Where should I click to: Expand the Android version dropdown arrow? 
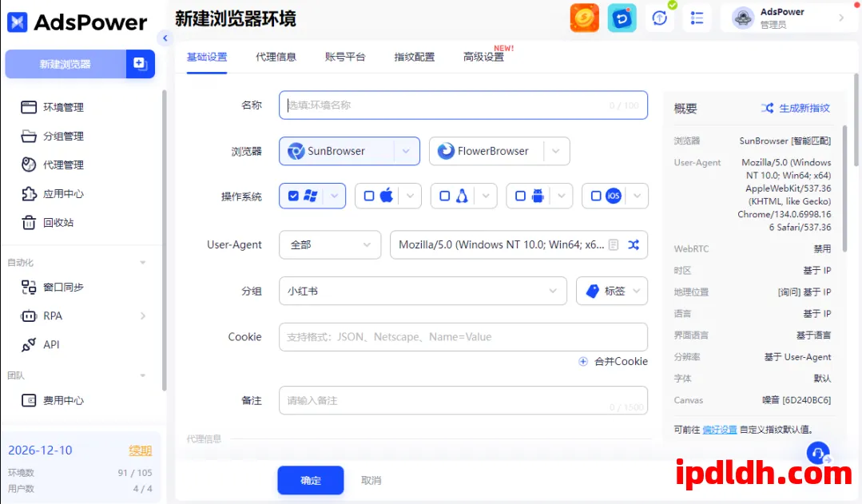[x=562, y=196]
